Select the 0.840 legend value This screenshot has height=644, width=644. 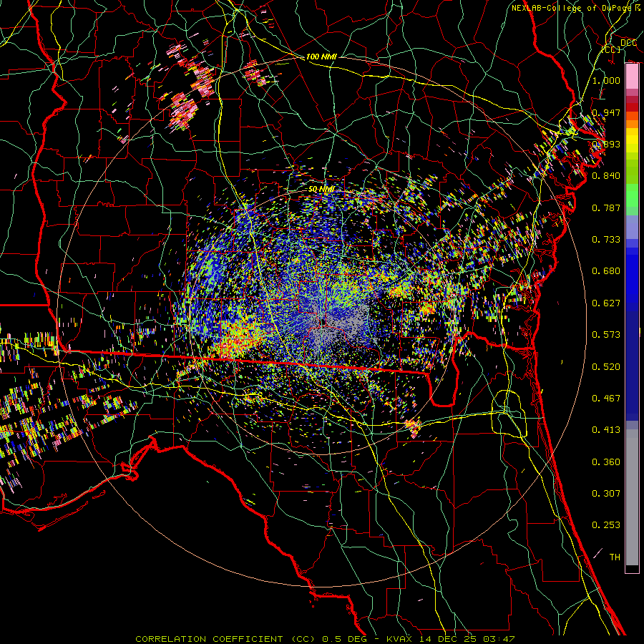pyautogui.click(x=606, y=176)
